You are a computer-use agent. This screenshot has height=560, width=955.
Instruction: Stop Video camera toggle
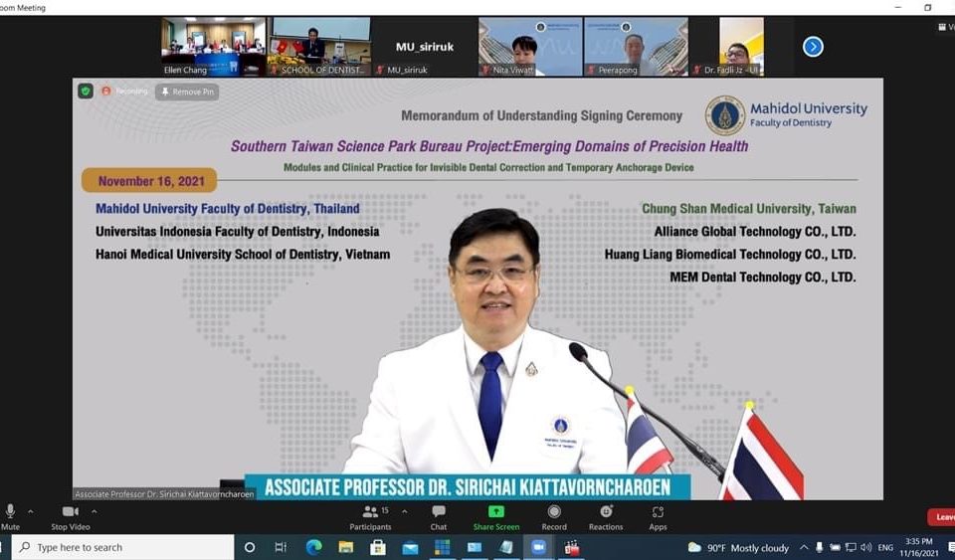(71, 515)
